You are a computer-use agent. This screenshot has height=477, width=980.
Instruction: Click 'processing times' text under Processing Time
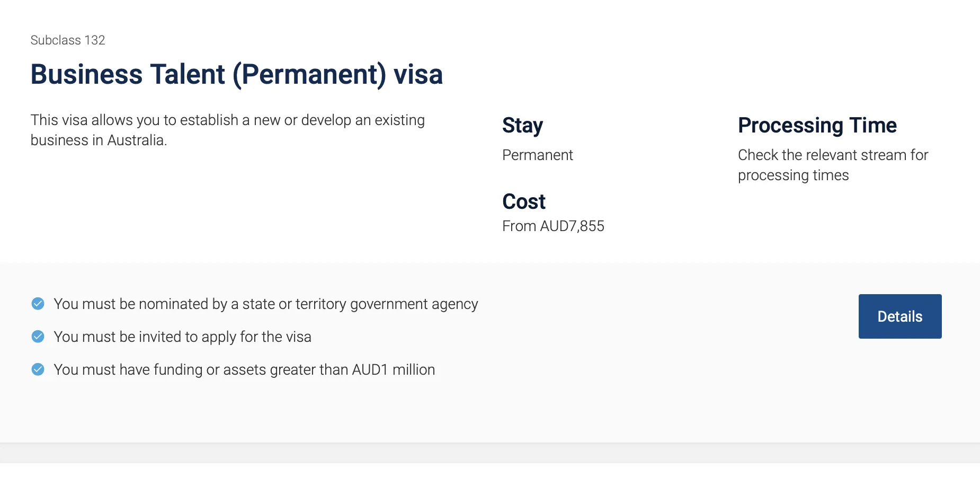point(793,175)
